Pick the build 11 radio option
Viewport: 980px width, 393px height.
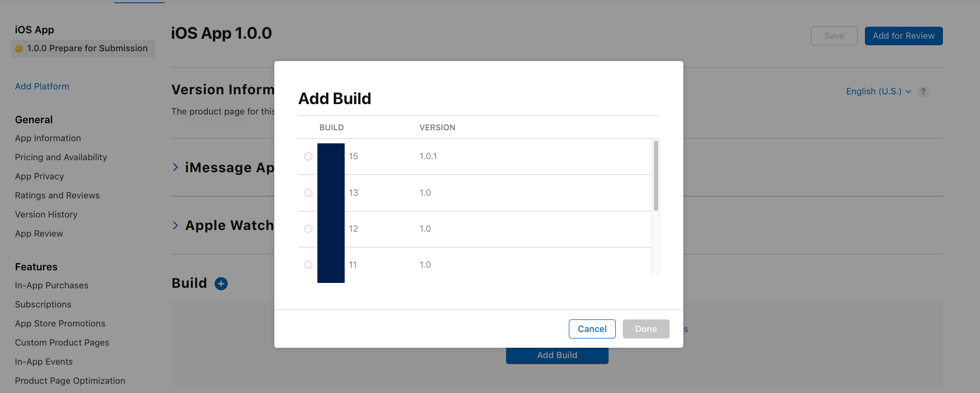[308, 265]
